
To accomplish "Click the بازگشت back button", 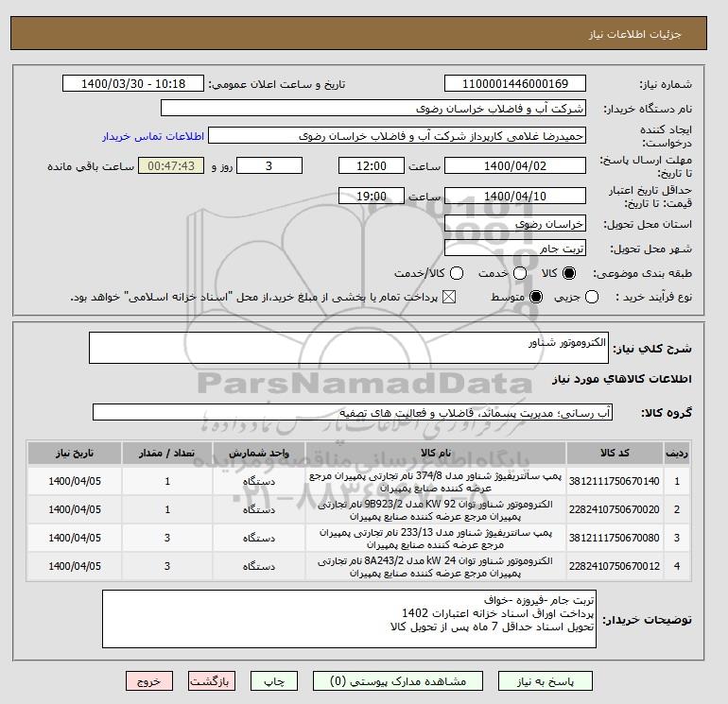I will tap(212, 681).
